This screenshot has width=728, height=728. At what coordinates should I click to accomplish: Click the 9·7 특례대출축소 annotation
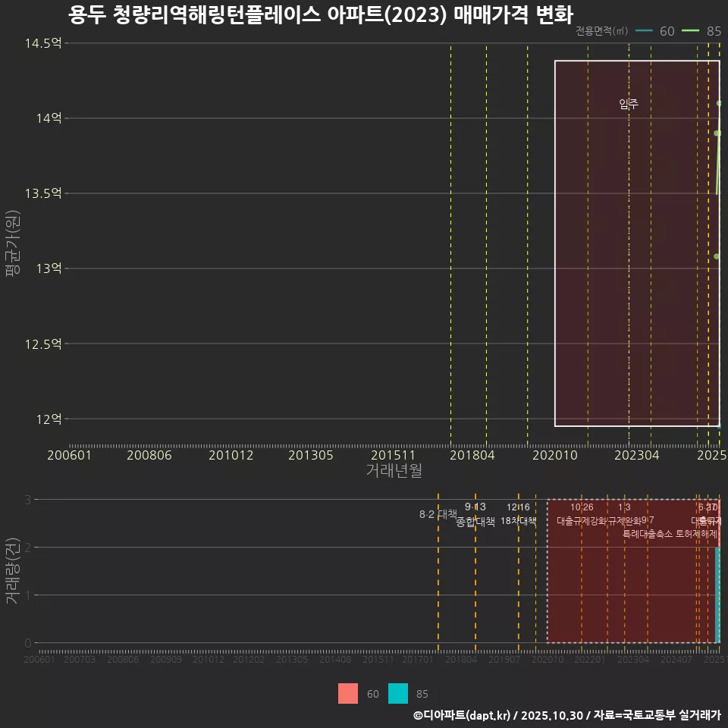[648, 526]
